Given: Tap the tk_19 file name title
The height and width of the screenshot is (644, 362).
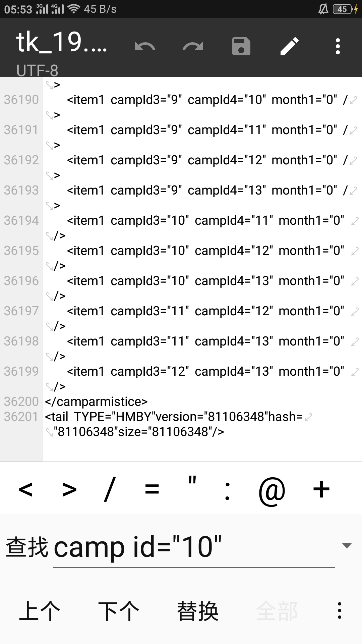Looking at the screenshot, I should (x=61, y=43).
